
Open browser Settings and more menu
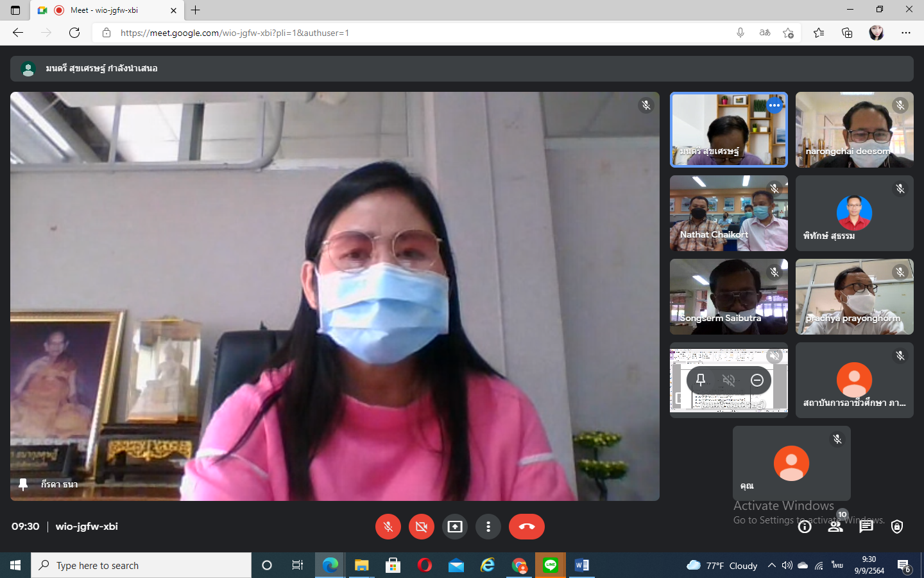(906, 33)
